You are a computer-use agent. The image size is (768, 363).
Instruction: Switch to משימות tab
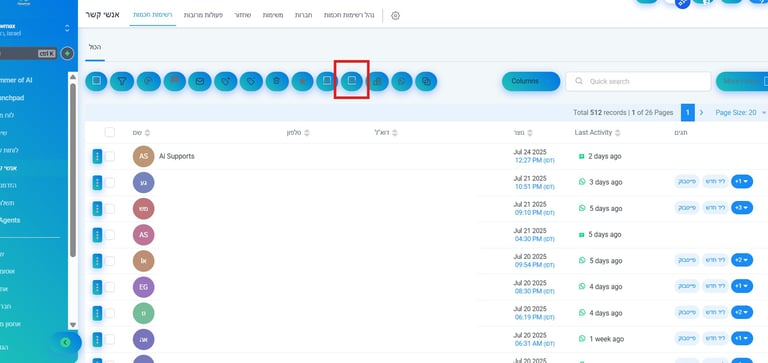pyautogui.click(x=272, y=15)
